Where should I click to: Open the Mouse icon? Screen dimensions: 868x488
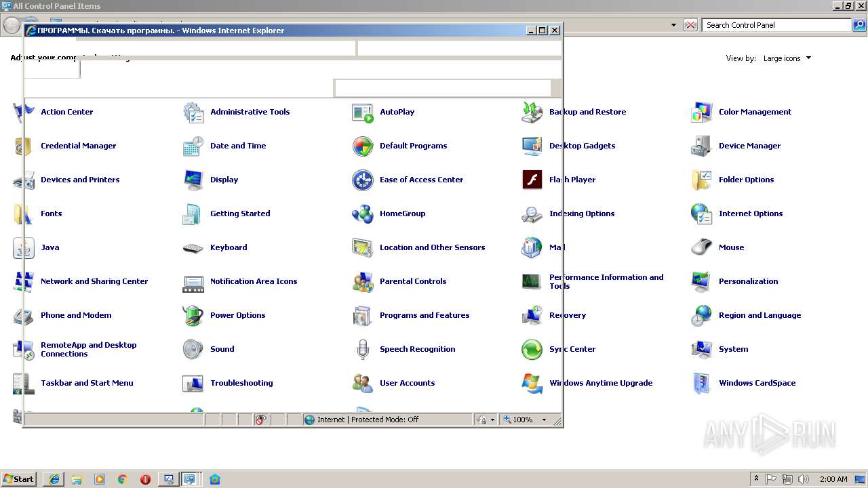click(x=702, y=247)
